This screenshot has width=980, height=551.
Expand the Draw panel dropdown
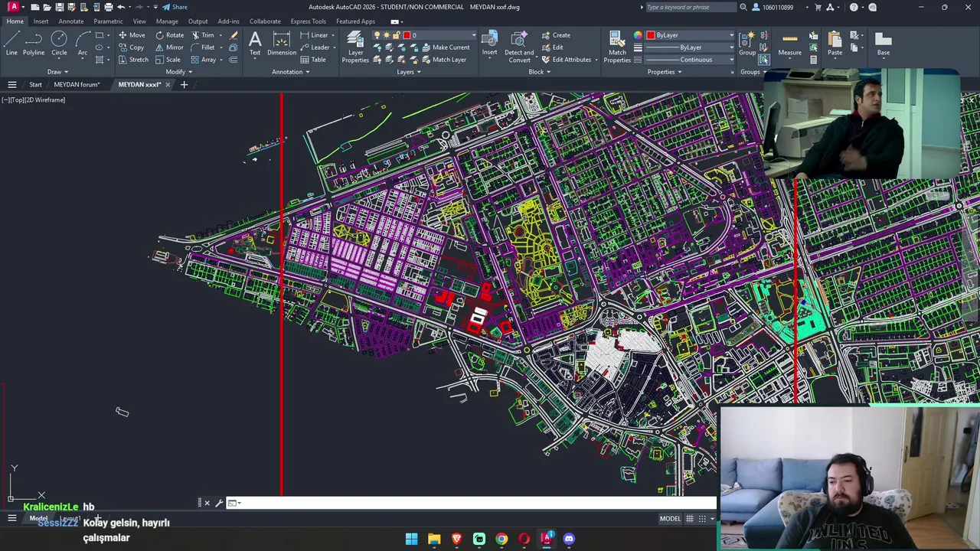[x=57, y=72]
